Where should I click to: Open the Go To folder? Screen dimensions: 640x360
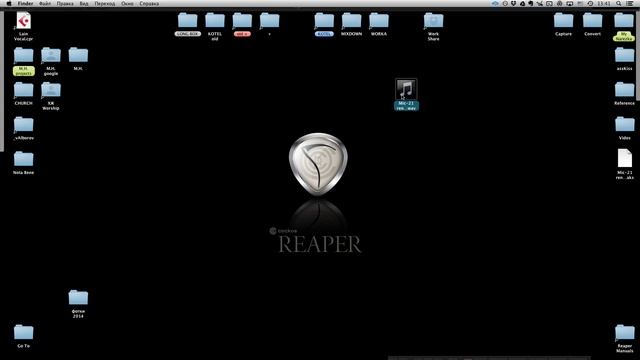coord(23,333)
